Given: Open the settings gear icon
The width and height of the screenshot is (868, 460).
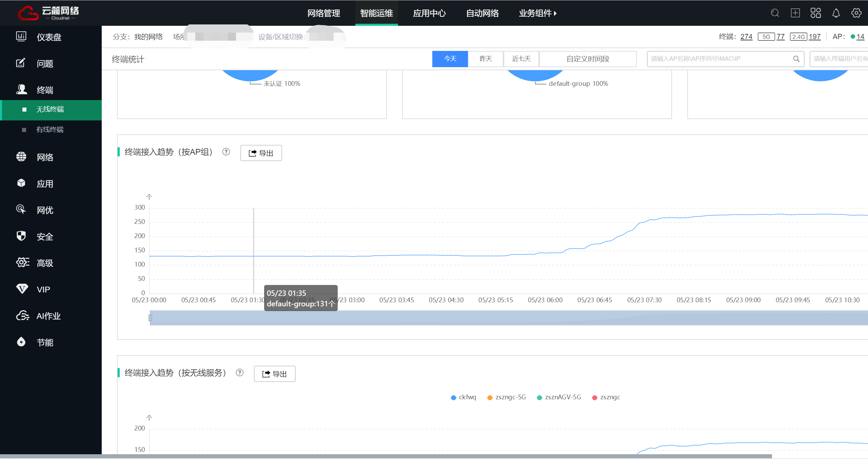Looking at the screenshot, I should click(x=856, y=13).
